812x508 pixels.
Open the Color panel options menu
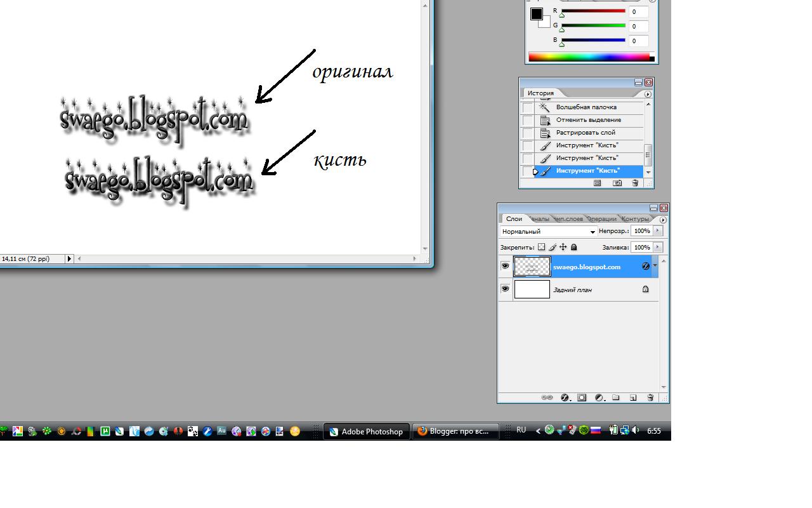[653, 1]
